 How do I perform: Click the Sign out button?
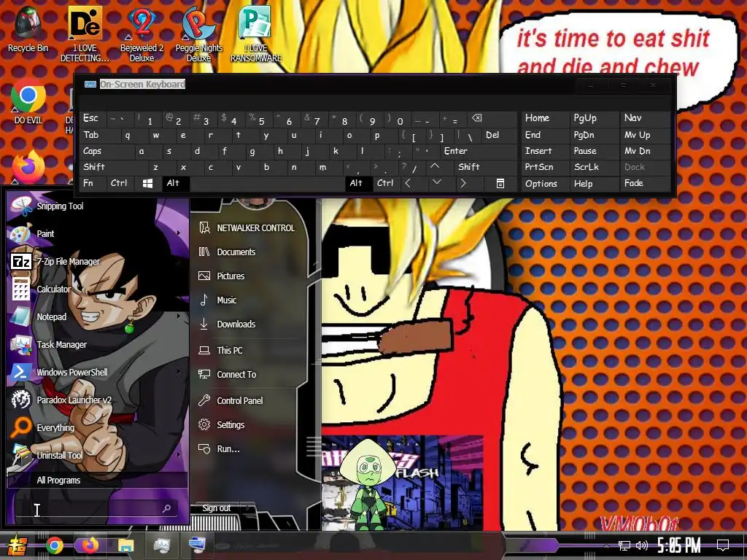217,508
